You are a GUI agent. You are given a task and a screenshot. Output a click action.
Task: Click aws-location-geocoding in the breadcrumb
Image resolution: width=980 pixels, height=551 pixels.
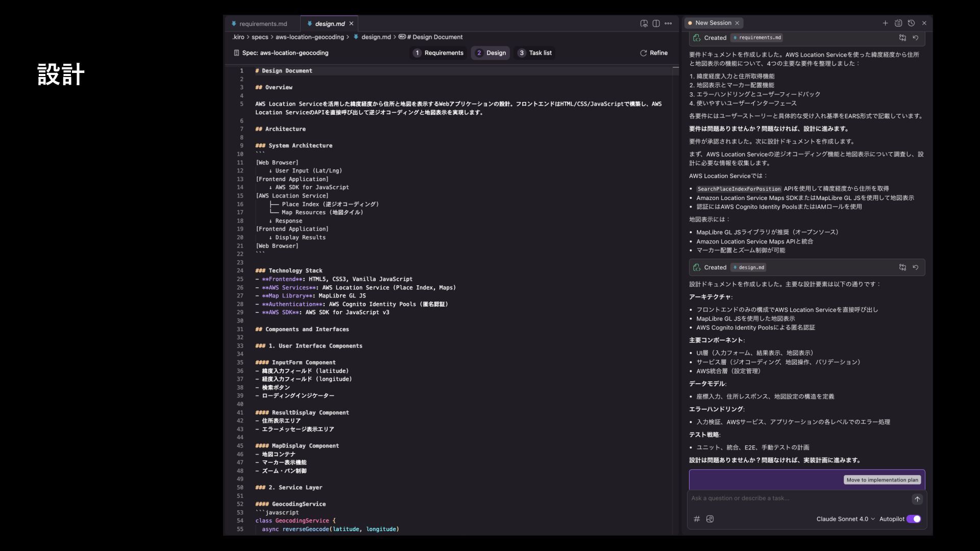coord(310,37)
